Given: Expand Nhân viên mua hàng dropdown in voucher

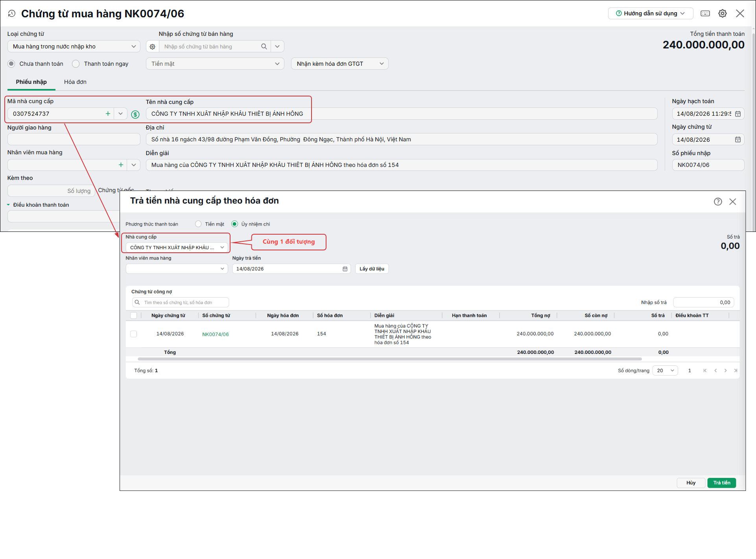Looking at the screenshot, I should [x=134, y=165].
